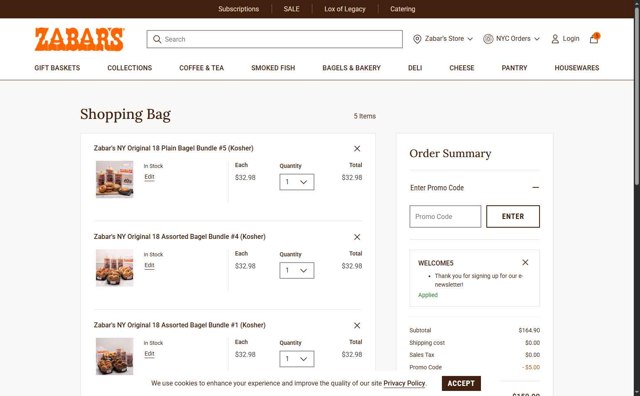Image resolution: width=640 pixels, height=396 pixels.
Task: Open the Catering link
Action: pos(402,9)
